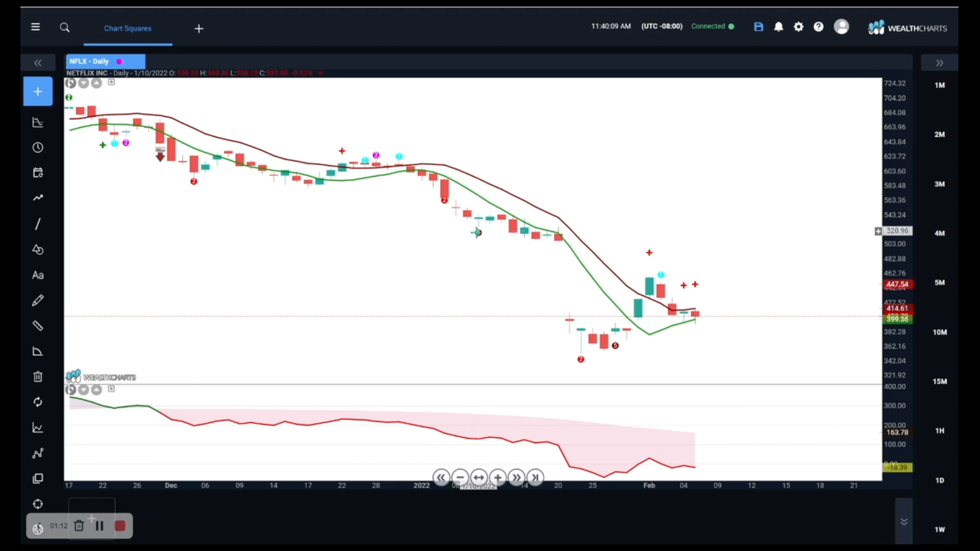Collapse the left toolbar with double chevron
Viewport: 980px width, 551px height.
38,63
